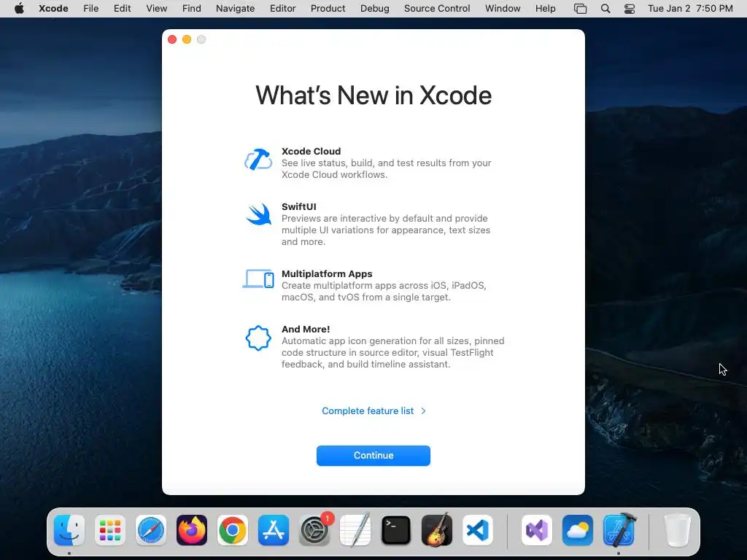
Task: Click the And More! heading text
Action: click(x=306, y=329)
